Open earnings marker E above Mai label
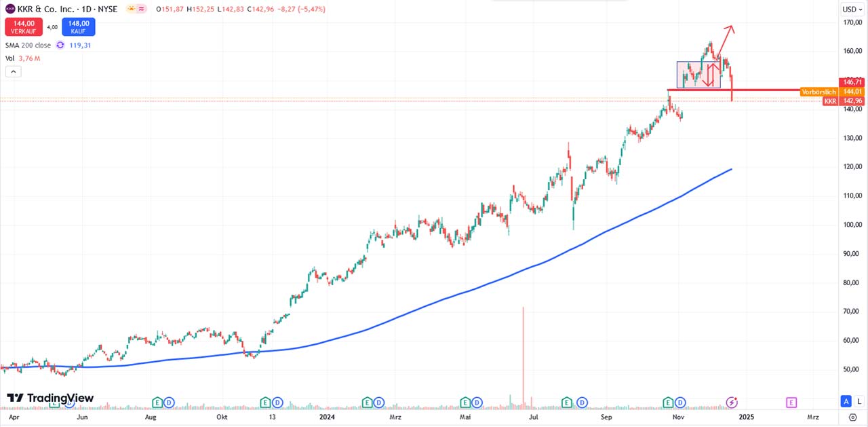The image size is (868, 427). 465,402
